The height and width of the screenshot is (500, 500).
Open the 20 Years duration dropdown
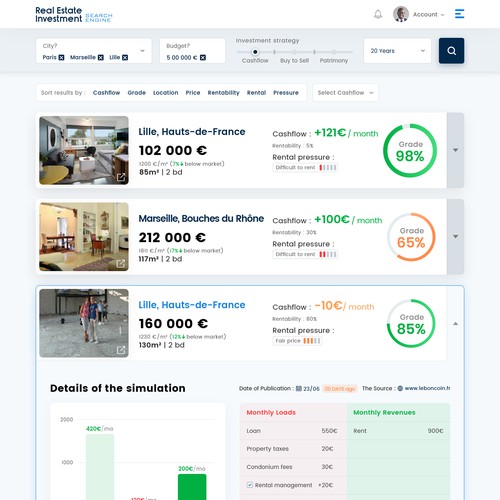tap(397, 51)
